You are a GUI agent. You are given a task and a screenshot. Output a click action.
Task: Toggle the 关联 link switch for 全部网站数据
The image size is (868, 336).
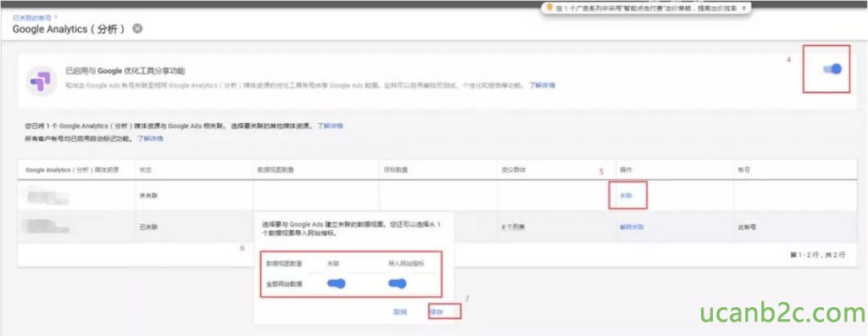click(x=336, y=284)
